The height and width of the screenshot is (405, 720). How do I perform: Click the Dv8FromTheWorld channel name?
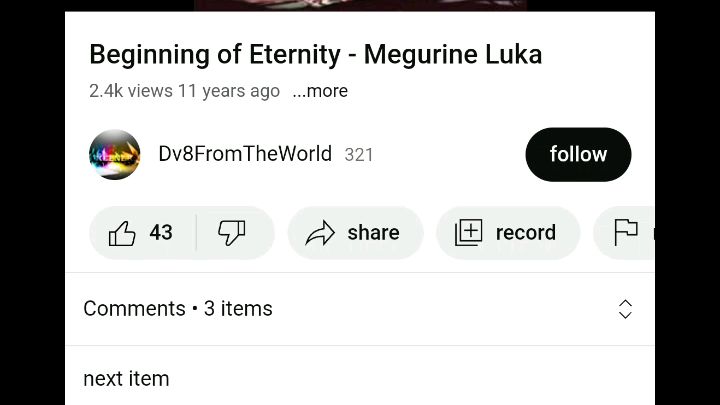tap(245, 154)
